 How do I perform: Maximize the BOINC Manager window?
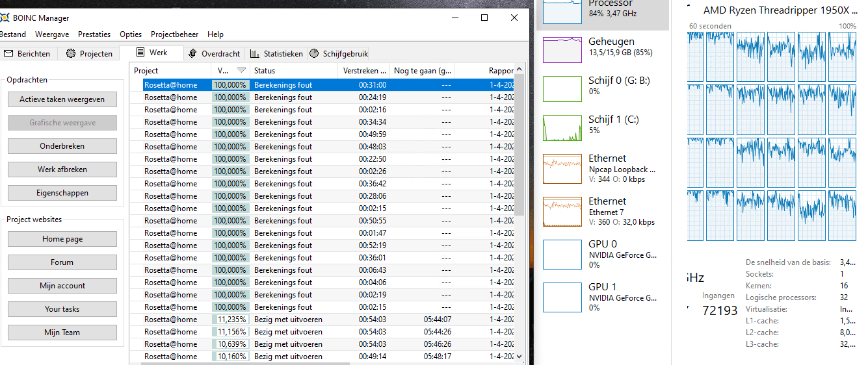click(484, 18)
